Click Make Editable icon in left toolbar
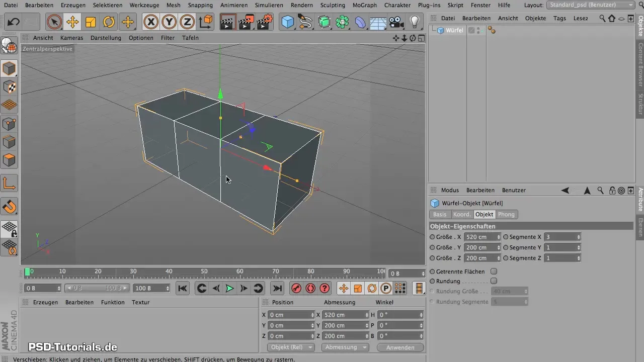Viewport: 644px width, 362px height. point(9,46)
